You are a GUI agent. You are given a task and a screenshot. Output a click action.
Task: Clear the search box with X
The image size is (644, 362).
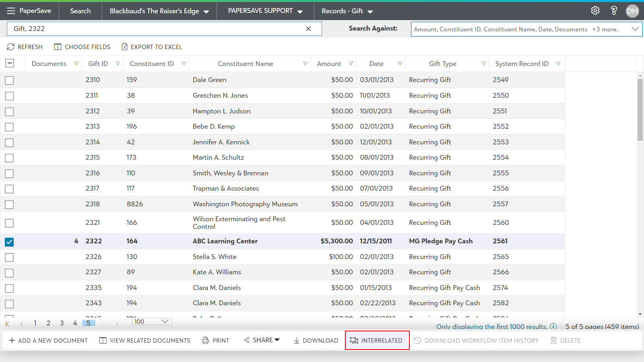(x=308, y=29)
